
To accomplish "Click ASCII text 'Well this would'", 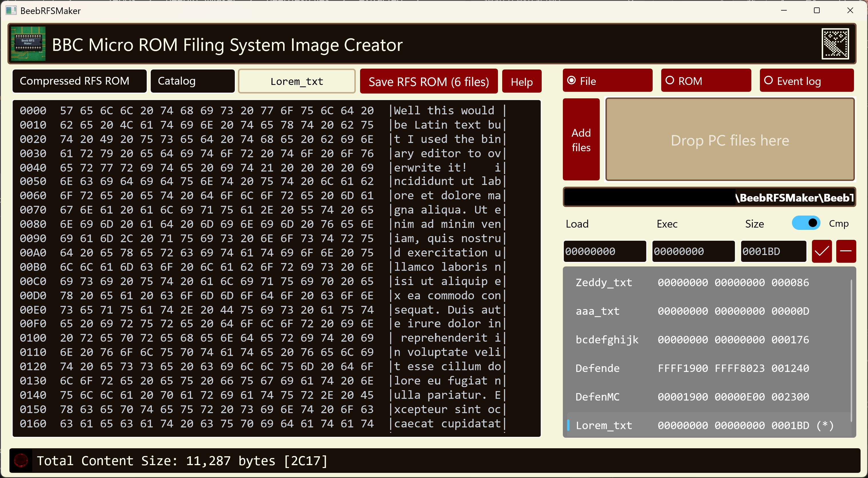I will [x=444, y=110].
